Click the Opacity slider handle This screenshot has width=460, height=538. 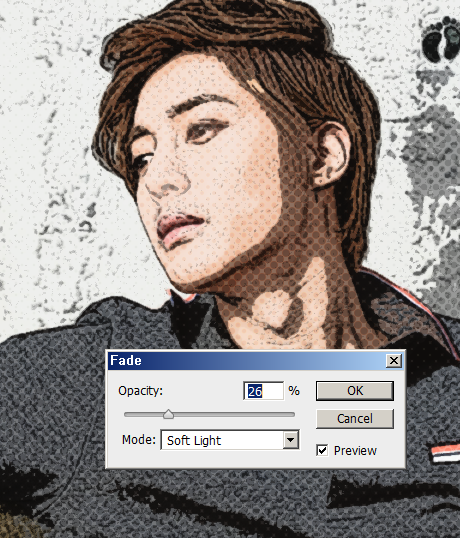tap(168, 414)
